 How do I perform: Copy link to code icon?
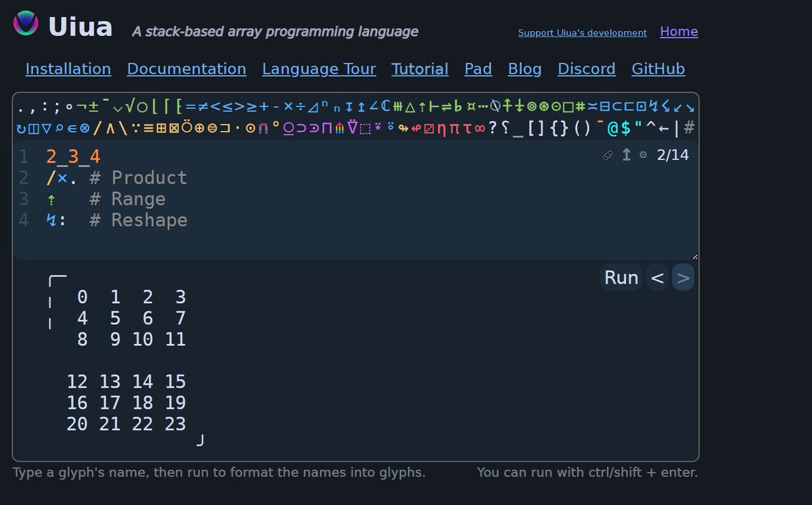(608, 155)
